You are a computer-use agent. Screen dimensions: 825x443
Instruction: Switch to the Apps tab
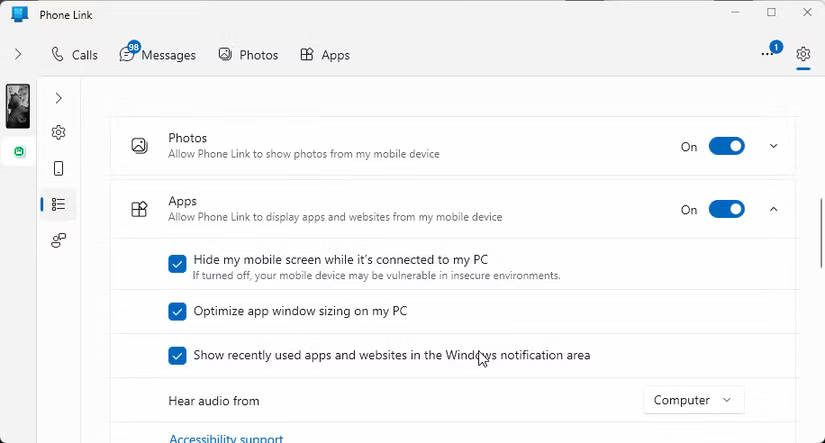coord(325,55)
